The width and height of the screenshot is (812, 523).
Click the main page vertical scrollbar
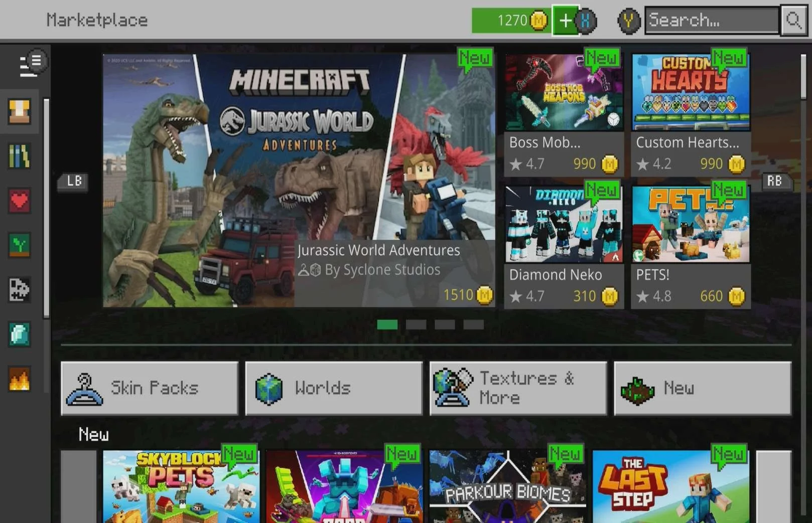click(803, 76)
